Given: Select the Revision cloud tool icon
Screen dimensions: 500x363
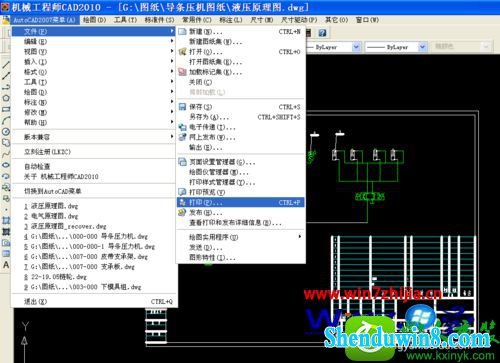Looking at the screenshot, I should pos(6,143).
